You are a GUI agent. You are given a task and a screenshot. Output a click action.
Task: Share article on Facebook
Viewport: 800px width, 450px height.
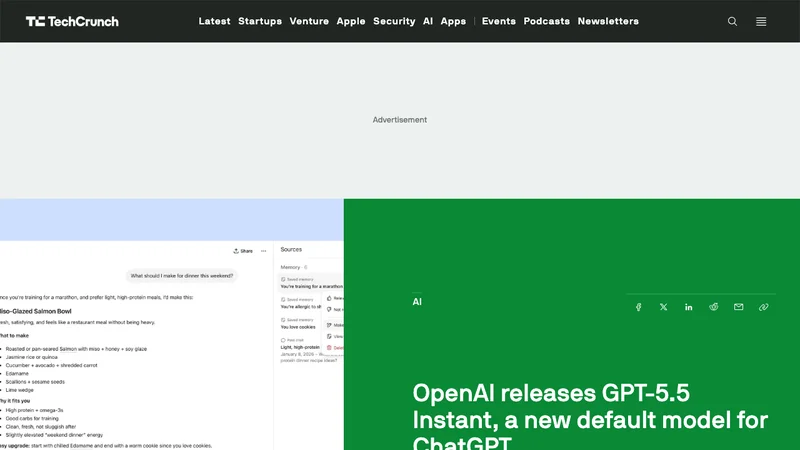click(638, 307)
